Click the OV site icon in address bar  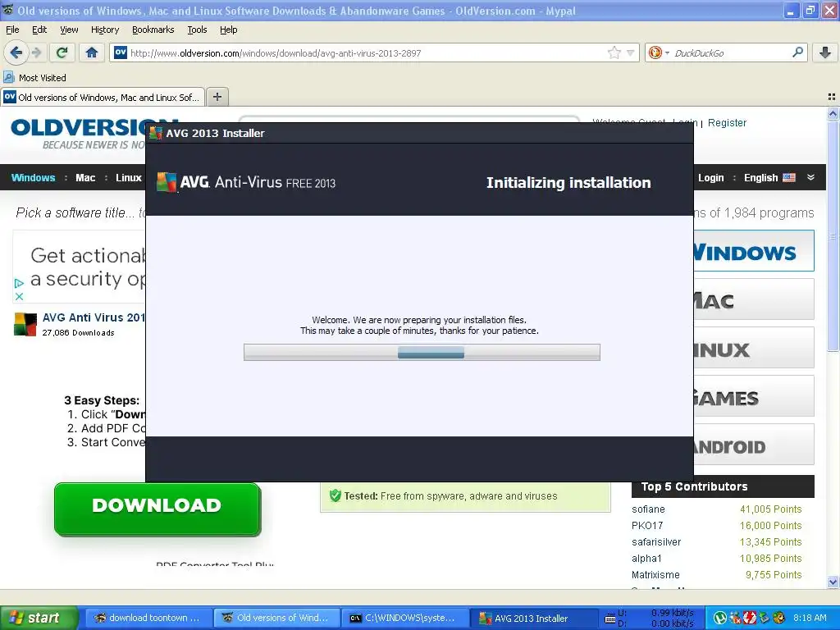121,52
